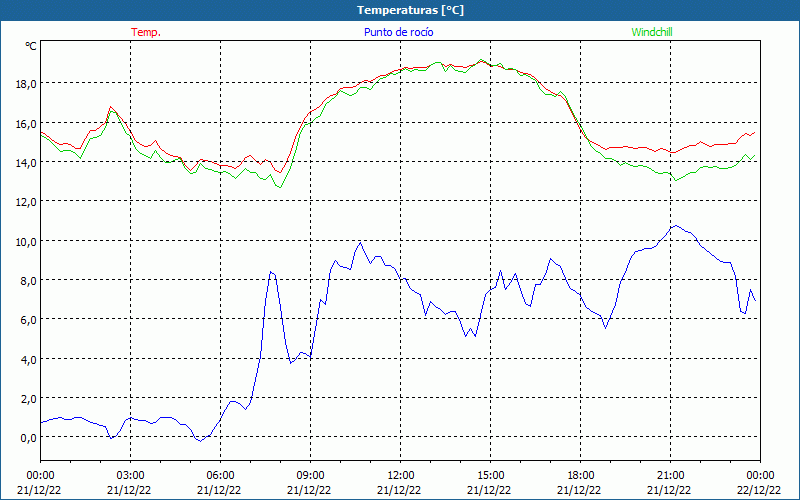Image resolution: width=800 pixels, height=500 pixels.
Task: Click the 21:00 time axis label
Action: (670, 476)
